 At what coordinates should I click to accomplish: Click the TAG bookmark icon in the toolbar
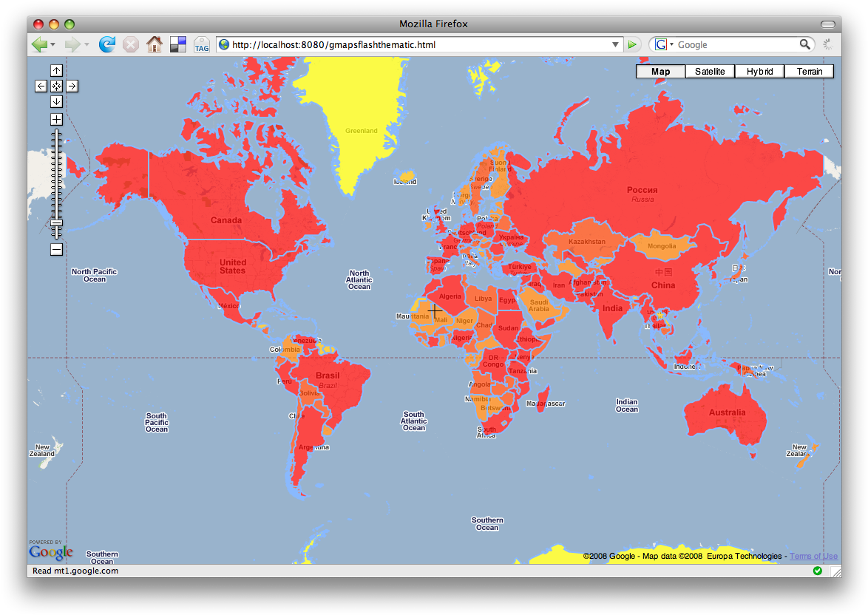tap(202, 44)
